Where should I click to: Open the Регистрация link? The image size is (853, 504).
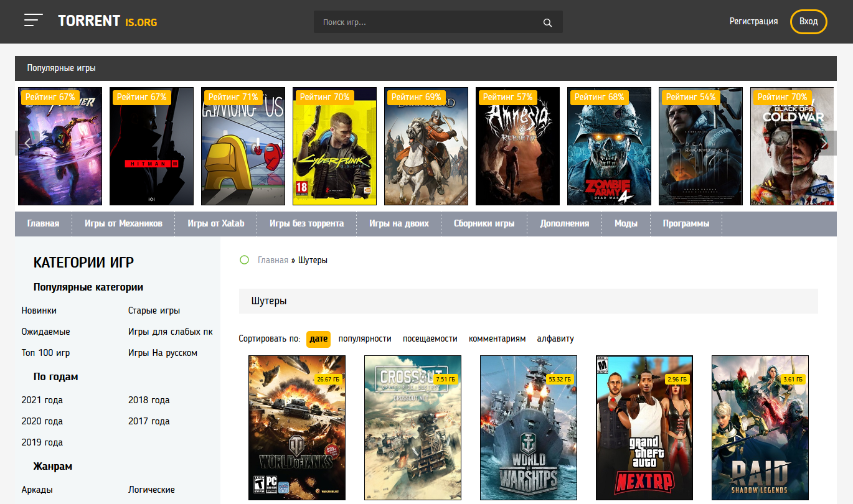click(x=753, y=21)
